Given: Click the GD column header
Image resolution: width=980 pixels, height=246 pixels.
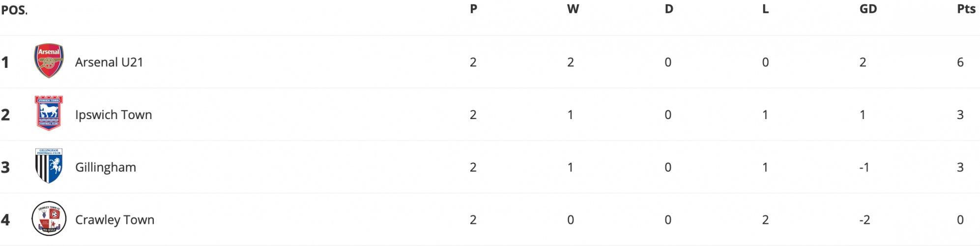Looking at the screenshot, I should tap(868, 9).
